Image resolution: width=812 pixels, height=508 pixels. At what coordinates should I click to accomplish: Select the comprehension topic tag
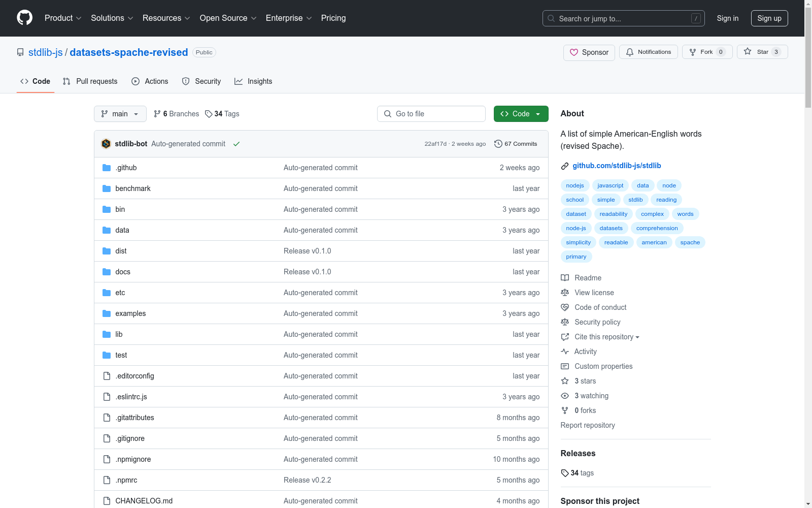click(657, 228)
